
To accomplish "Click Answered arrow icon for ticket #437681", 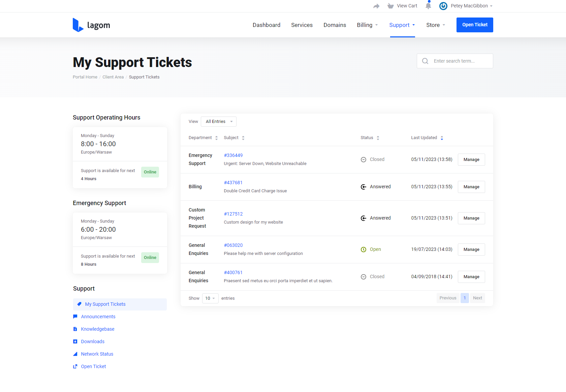I will tap(364, 187).
